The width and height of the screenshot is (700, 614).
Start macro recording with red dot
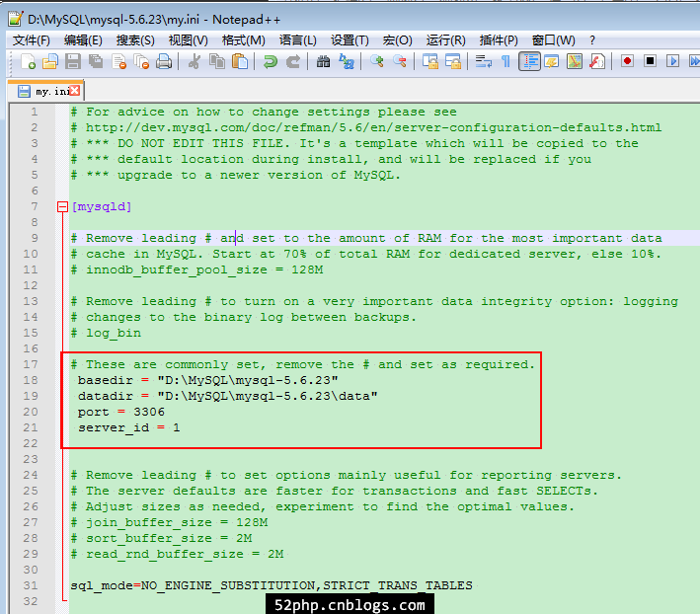point(627,60)
